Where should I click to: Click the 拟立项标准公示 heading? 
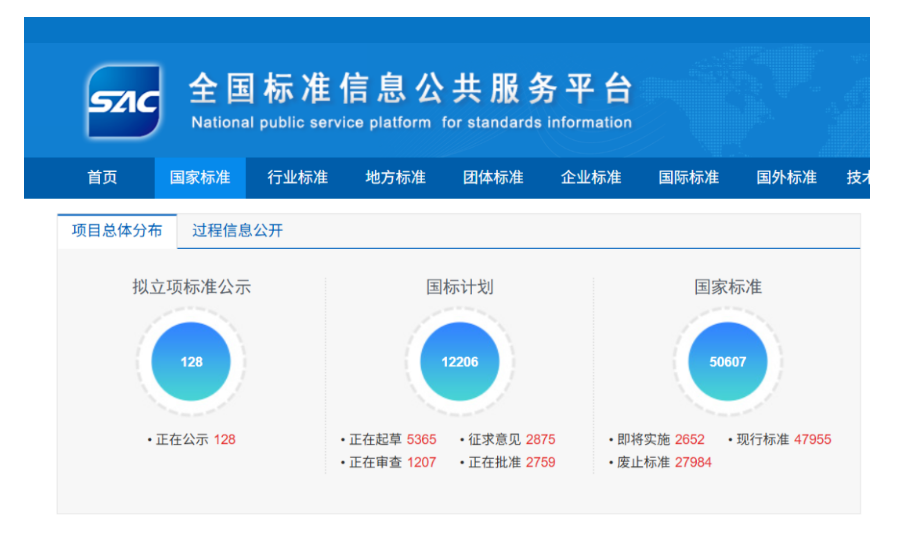click(x=192, y=287)
